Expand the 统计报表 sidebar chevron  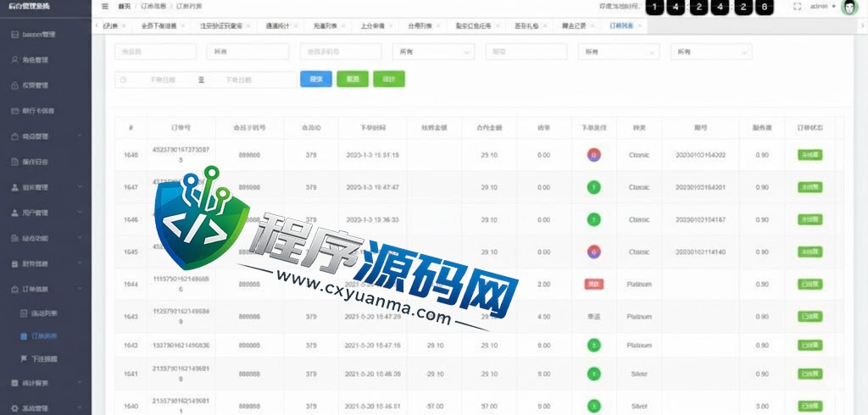pos(79,382)
